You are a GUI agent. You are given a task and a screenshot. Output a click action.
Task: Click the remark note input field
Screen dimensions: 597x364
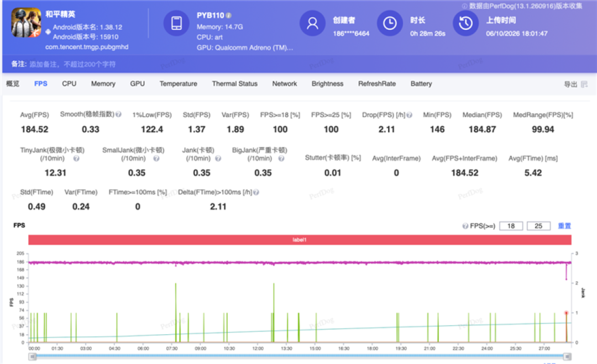click(72, 64)
